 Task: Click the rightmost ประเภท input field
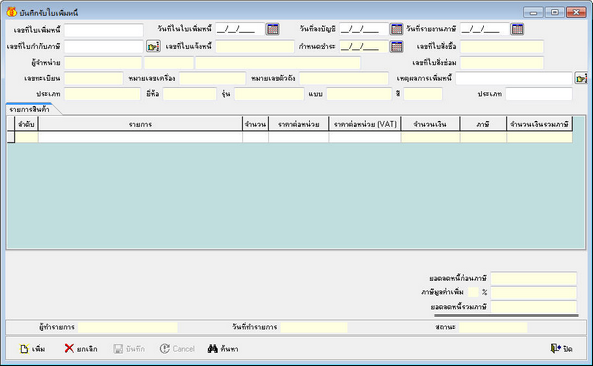pos(539,94)
